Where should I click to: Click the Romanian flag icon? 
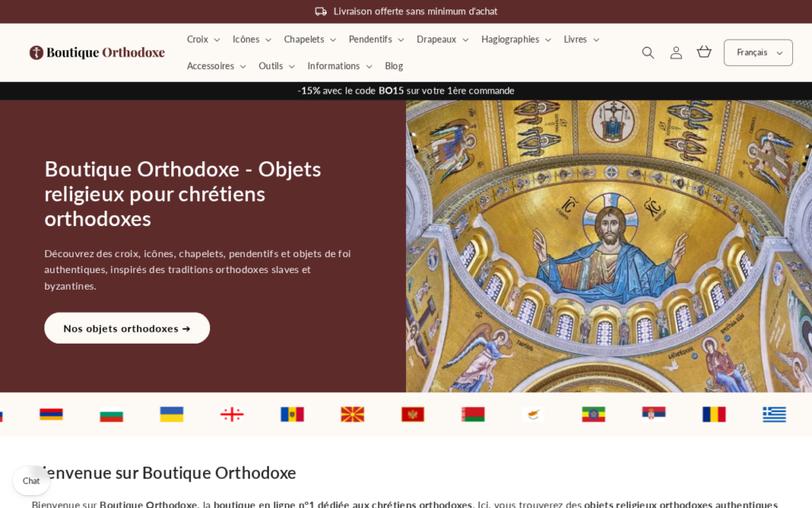pyautogui.click(x=714, y=414)
